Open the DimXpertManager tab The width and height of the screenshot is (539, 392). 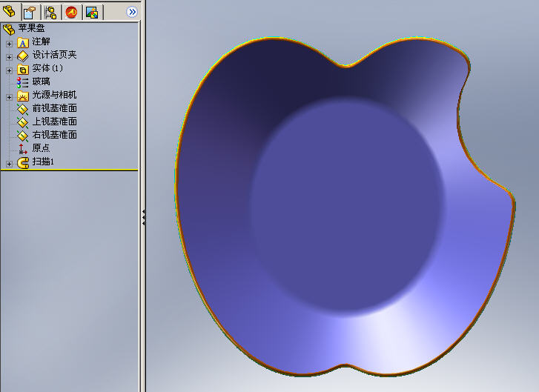point(71,13)
